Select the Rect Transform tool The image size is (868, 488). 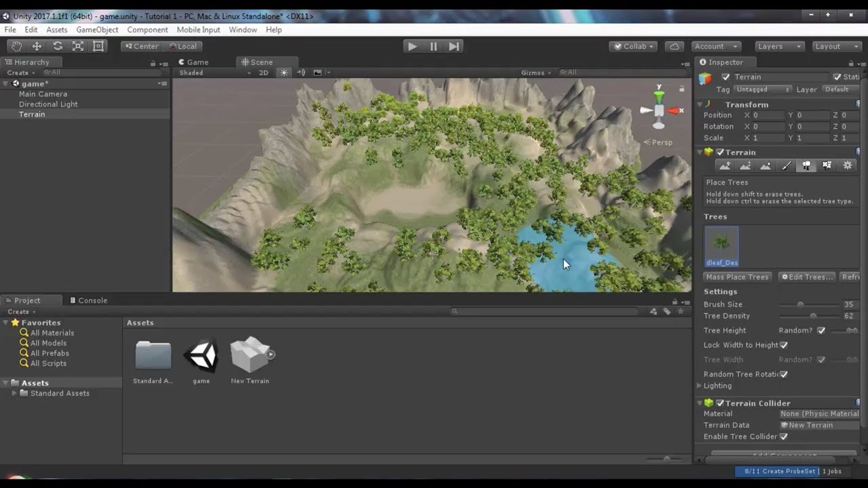coord(98,46)
